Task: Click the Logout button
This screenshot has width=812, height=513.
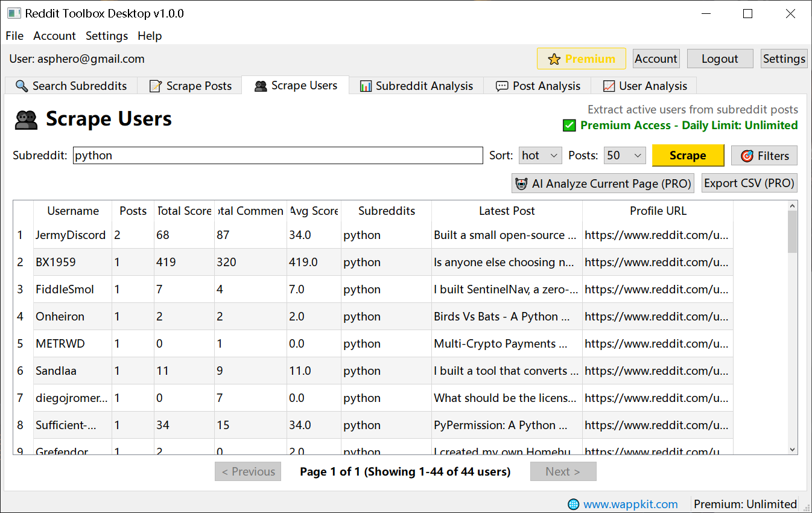Action: (x=720, y=59)
